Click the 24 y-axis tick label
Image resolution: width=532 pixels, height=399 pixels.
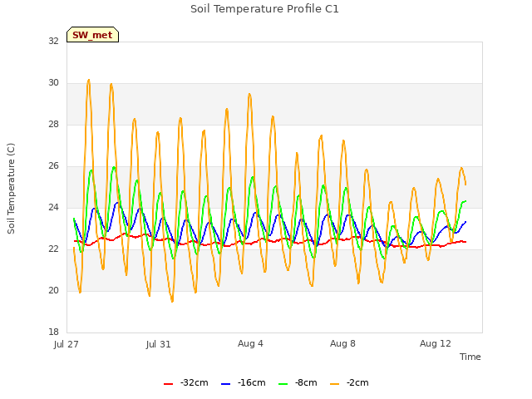click(x=53, y=207)
